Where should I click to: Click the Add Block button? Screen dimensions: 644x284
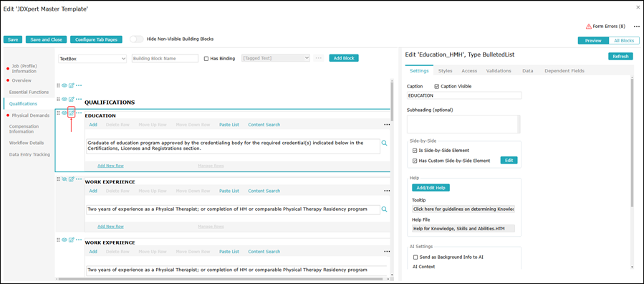click(x=344, y=58)
